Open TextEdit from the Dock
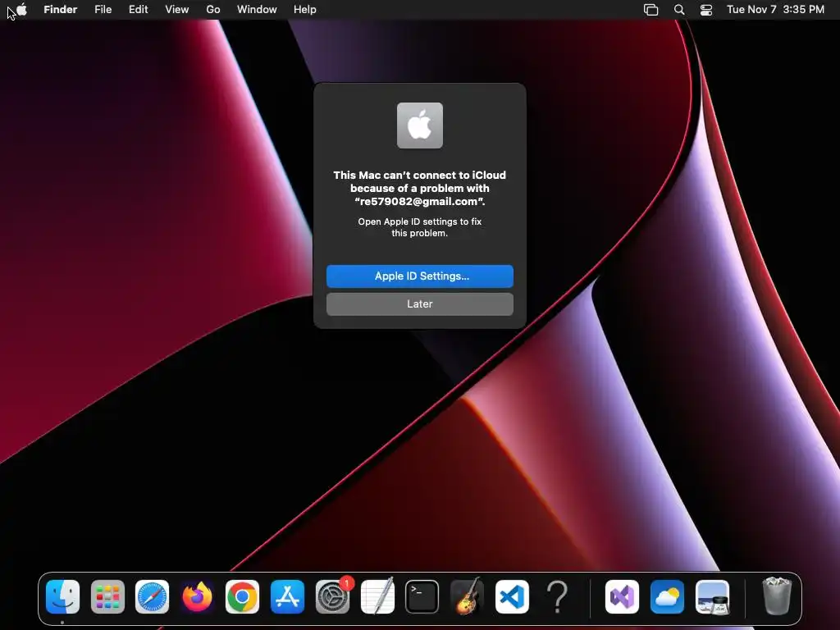The width and height of the screenshot is (840, 630). (377, 596)
